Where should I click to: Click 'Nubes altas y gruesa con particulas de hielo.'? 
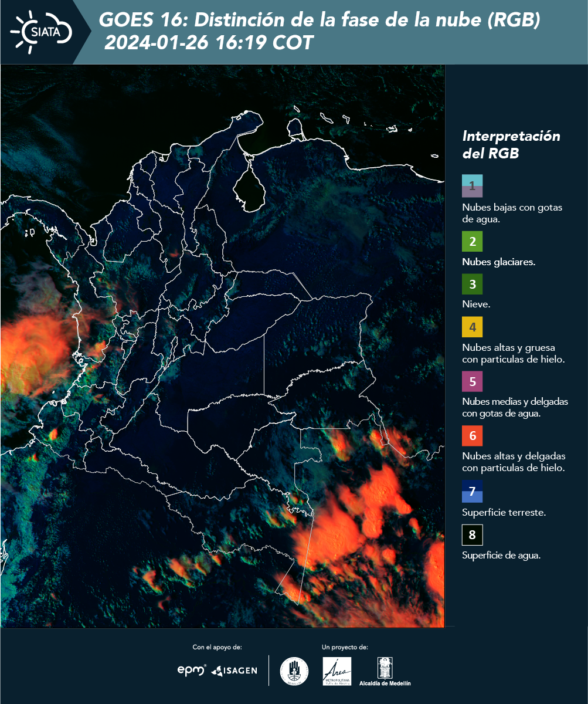point(514,353)
